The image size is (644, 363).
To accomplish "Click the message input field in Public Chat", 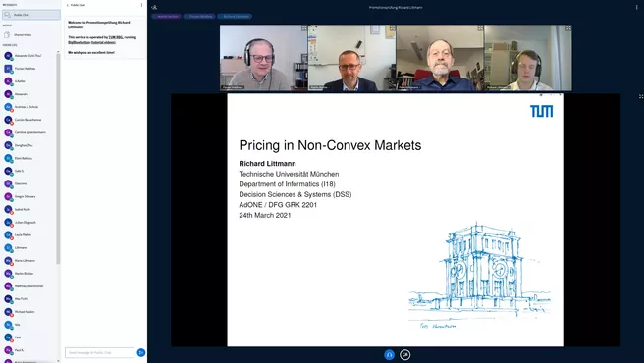I will [x=99, y=352].
